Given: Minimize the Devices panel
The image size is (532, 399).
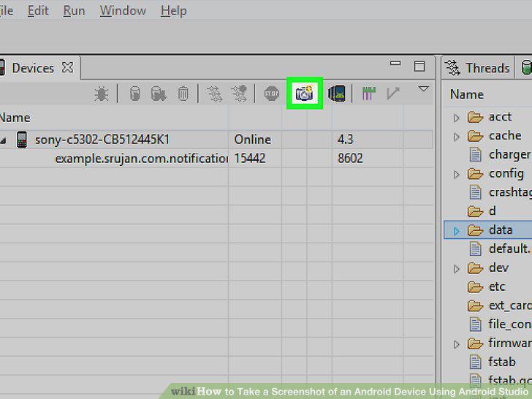Looking at the screenshot, I should pyautogui.click(x=395, y=64).
